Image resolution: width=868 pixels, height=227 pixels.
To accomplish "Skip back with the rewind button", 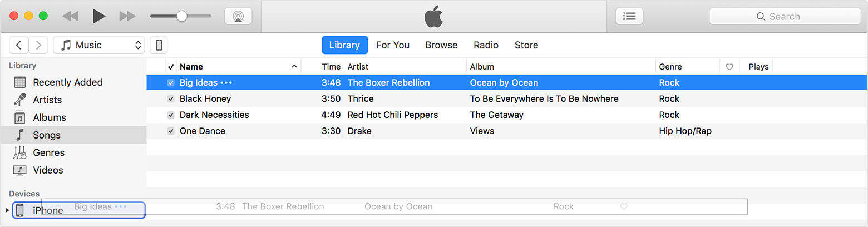I will [70, 16].
